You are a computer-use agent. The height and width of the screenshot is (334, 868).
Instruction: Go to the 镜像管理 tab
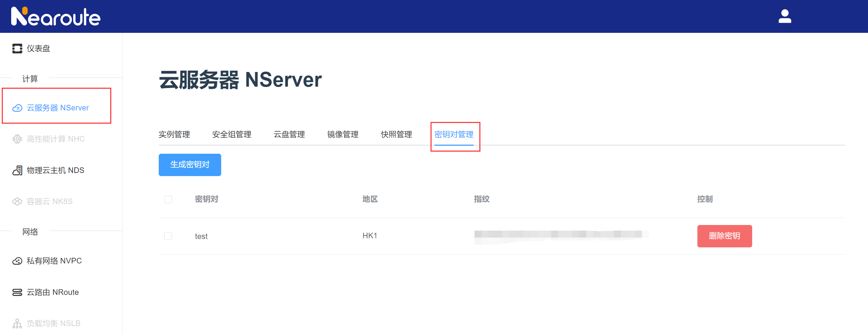coord(343,135)
